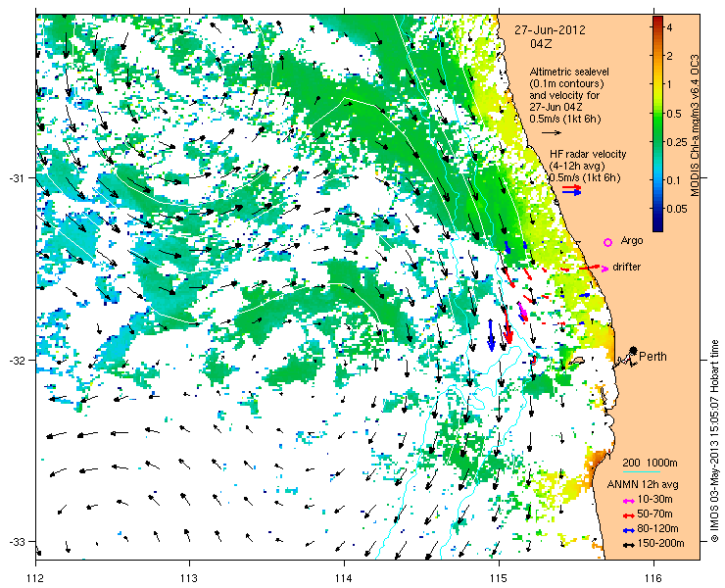The image size is (725, 588).
Task: Click the colorbar value 2
Action: point(669,56)
